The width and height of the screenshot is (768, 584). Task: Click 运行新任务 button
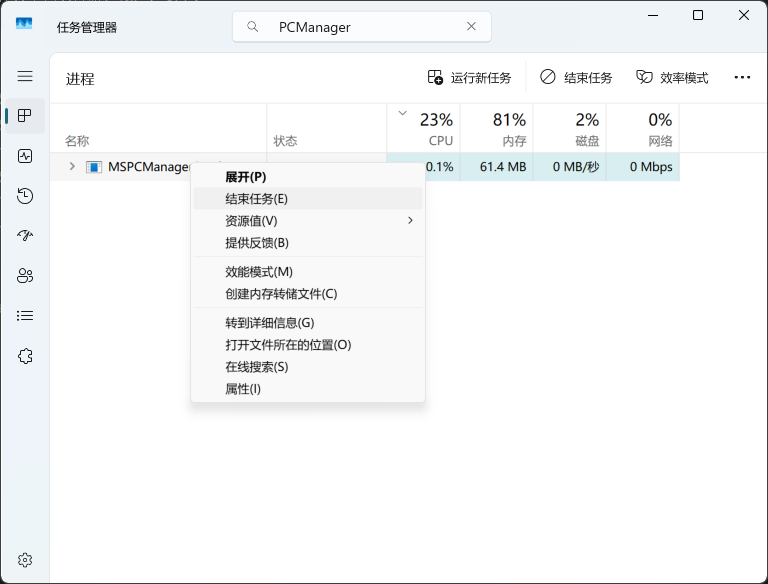click(x=469, y=78)
